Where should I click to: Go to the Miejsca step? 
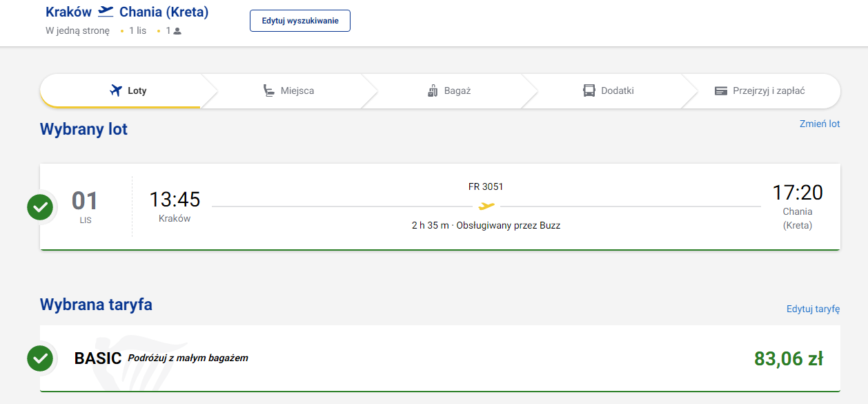[288, 90]
